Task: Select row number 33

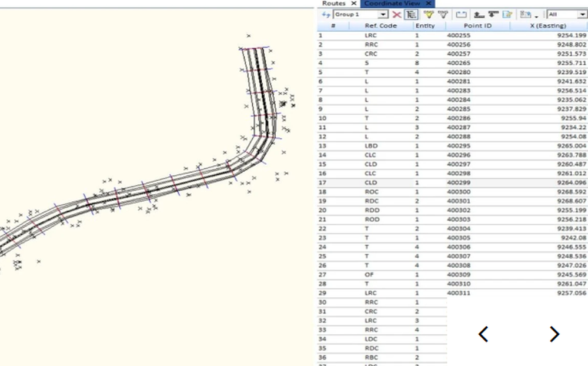Action: pos(322,330)
